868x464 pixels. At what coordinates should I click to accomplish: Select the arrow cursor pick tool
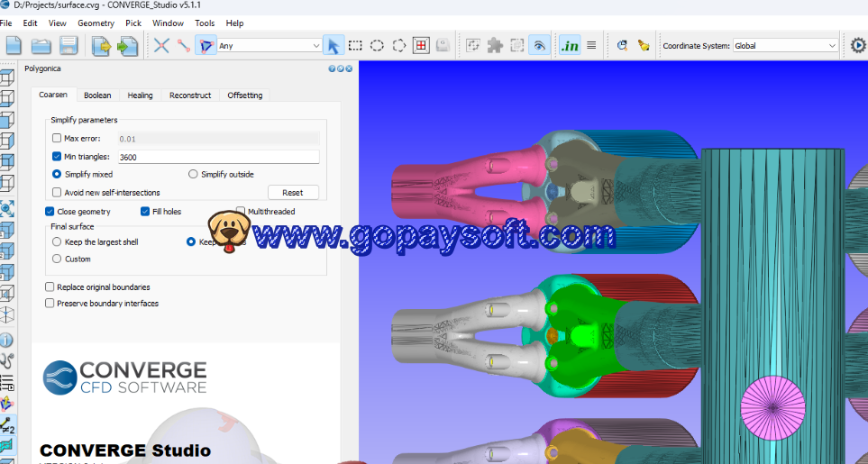[333, 45]
